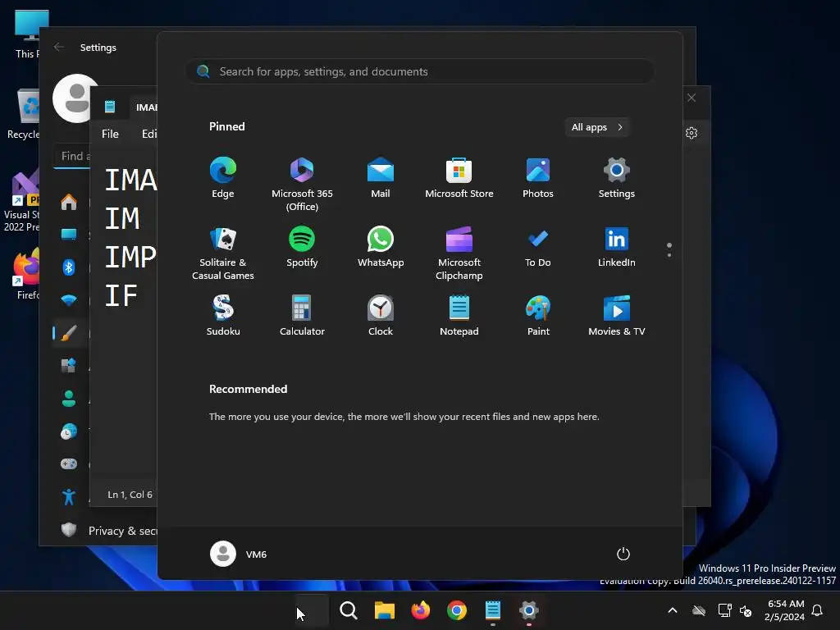Open Accounts in Settings sidebar
The width and height of the screenshot is (840, 630).
(69, 398)
